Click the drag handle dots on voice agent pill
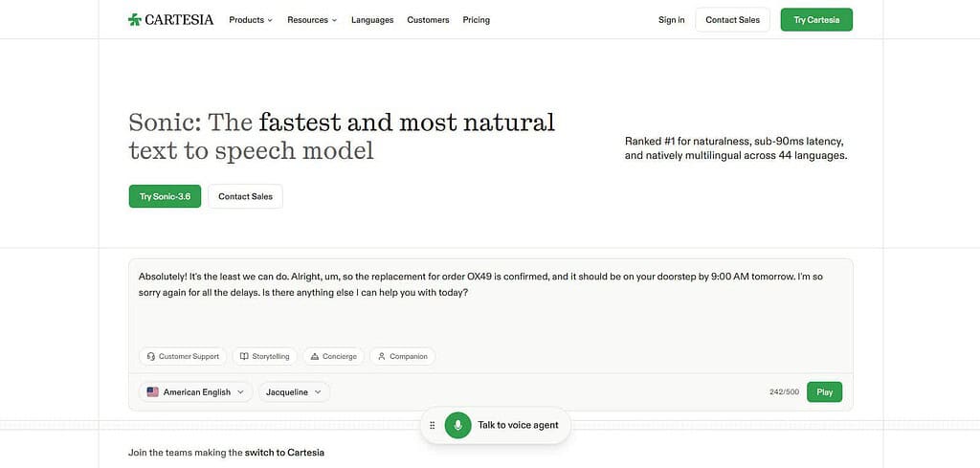This screenshot has height=468, width=980. coord(432,426)
